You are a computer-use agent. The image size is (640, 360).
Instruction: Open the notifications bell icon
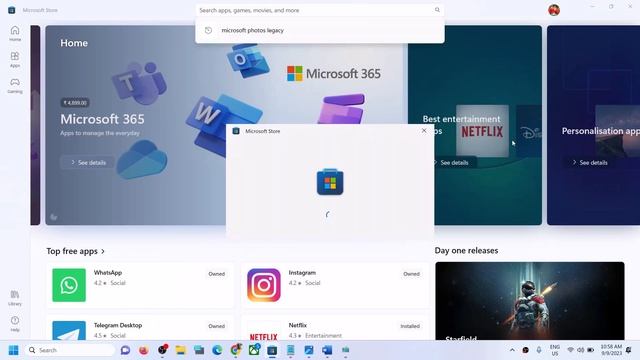click(629, 350)
